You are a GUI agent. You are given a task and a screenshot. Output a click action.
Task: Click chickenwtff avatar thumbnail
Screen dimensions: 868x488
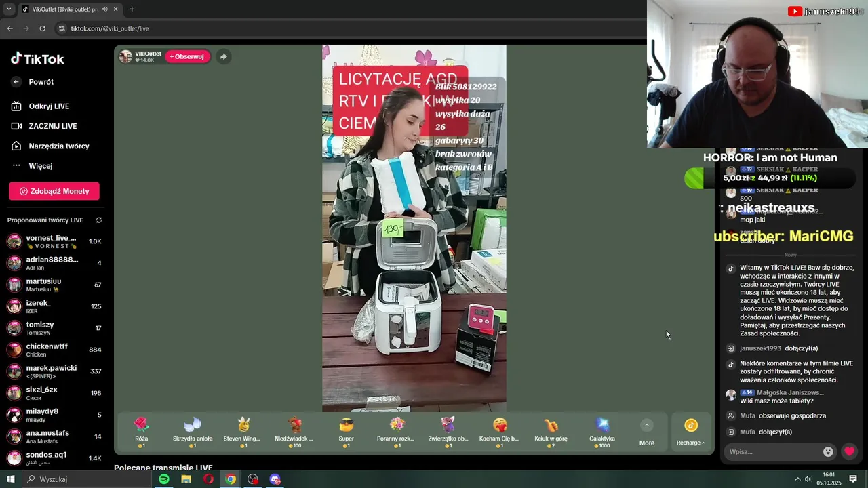14,350
